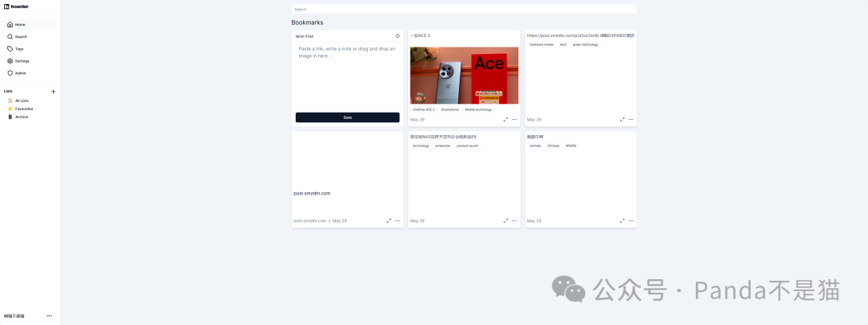Click the top search input field
This screenshot has width=868, height=325.
(464, 10)
